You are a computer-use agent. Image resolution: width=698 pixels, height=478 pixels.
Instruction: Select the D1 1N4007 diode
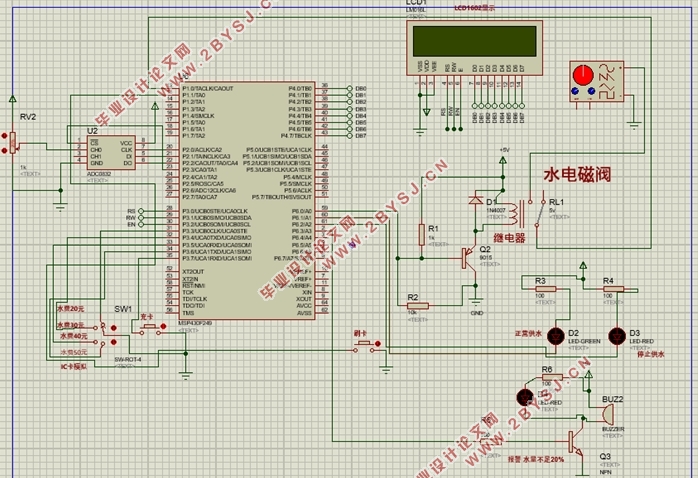(x=476, y=200)
